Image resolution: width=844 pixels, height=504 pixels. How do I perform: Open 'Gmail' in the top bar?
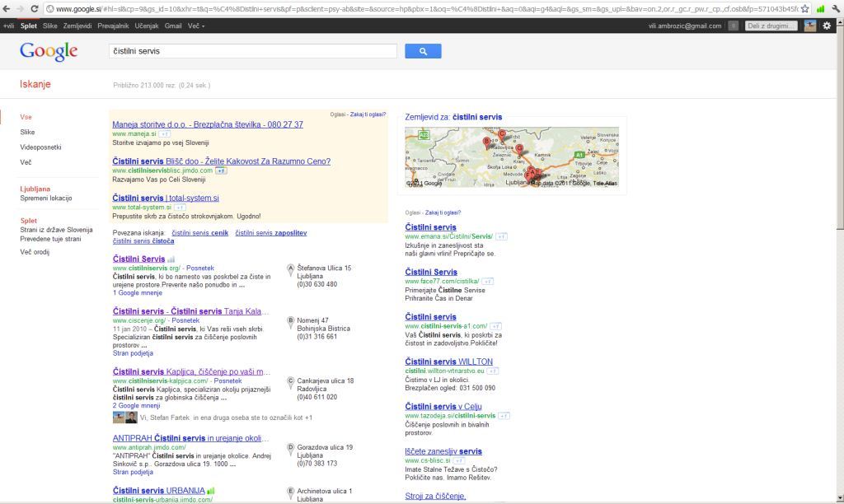173,26
